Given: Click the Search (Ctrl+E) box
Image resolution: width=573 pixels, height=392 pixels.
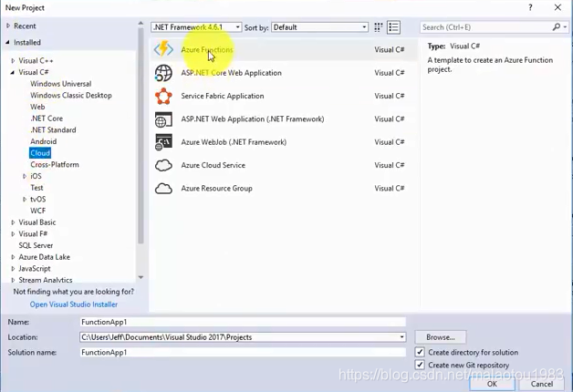Looking at the screenshot, I should (x=486, y=27).
